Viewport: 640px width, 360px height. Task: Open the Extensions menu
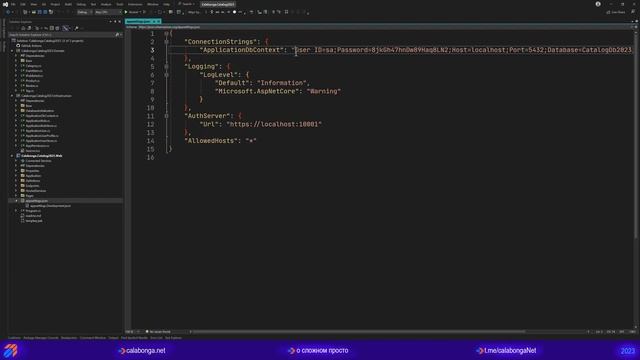pyautogui.click(x=135, y=4)
